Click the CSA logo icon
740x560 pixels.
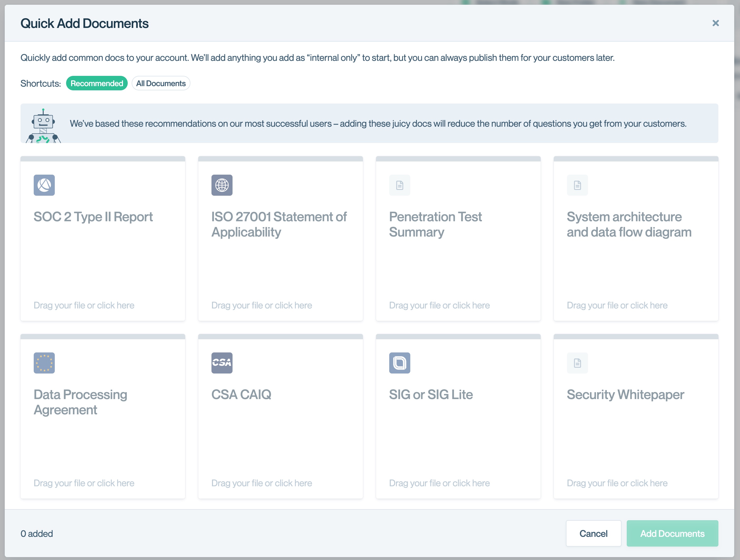click(x=222, y=363)
